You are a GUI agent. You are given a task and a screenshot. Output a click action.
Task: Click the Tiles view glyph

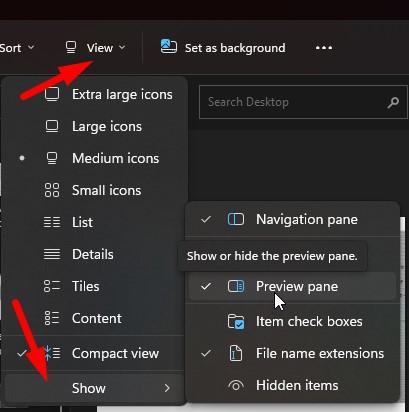tap(52, 286)
